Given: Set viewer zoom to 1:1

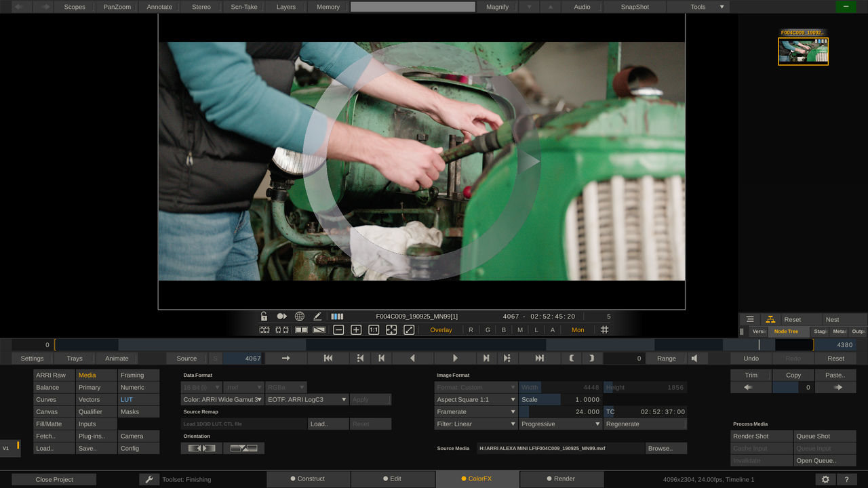Looking at the screenshot, I should [374, 330].
